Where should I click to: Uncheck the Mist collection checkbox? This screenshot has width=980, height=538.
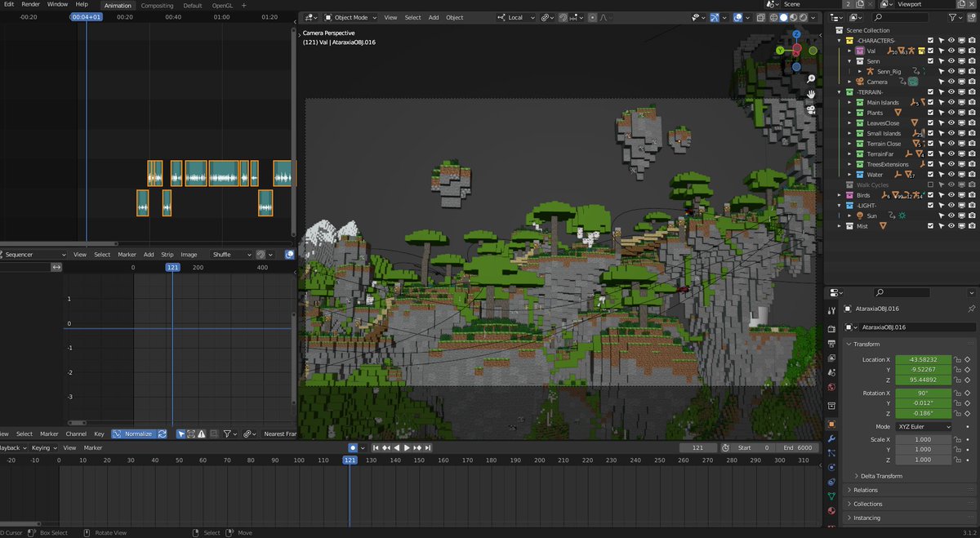point(930,225)
